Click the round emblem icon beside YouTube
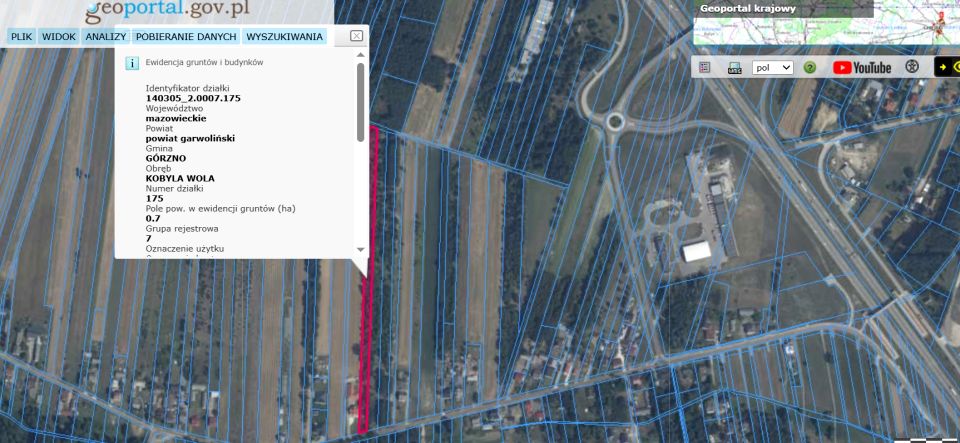This screenshot has width=960, height=443. click(x=912, y=67)
